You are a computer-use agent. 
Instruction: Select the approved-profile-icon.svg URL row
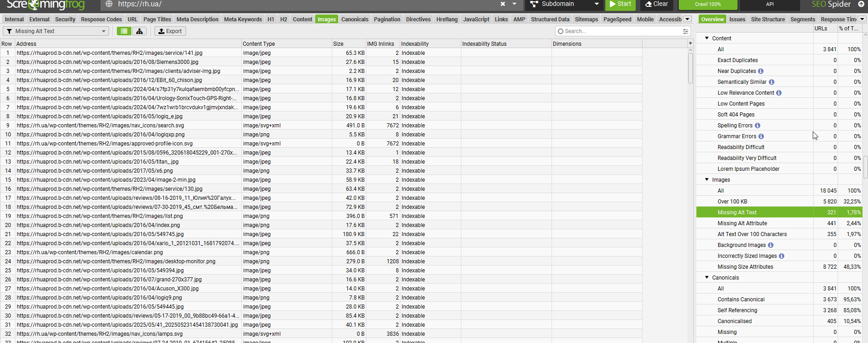[x=321, y=144]
